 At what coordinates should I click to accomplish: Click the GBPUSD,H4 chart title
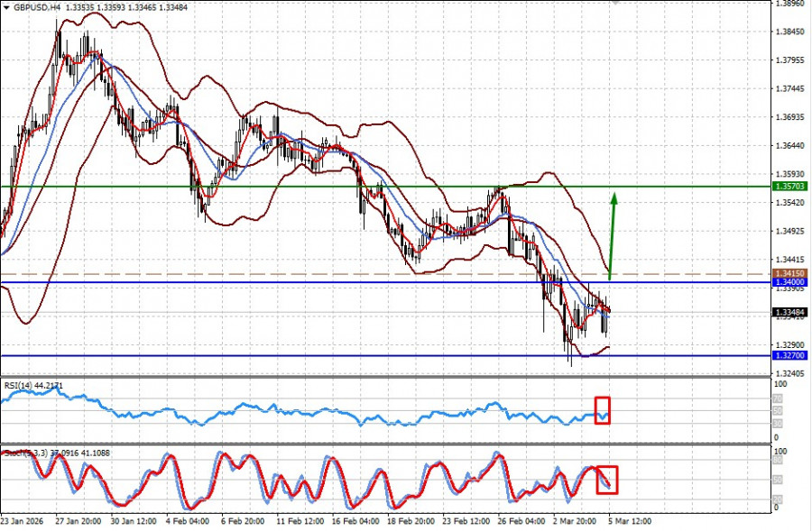pyautogui.click(x=38, y=8)
